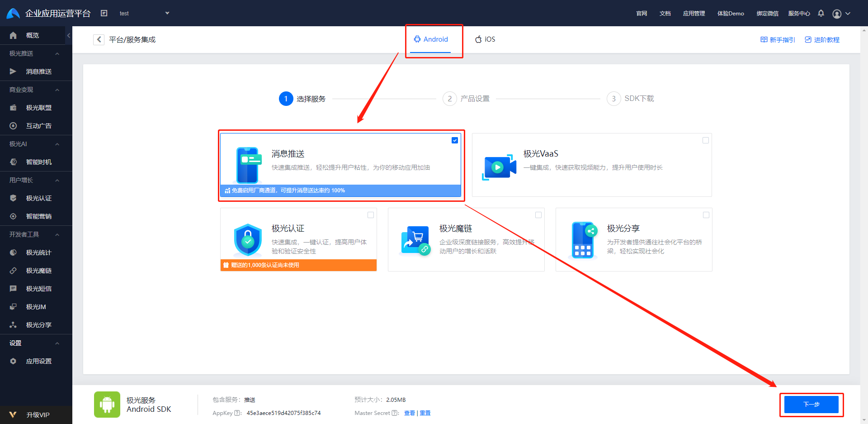Go to 应用管理
The image size is (868, 424).
coord(694,13)
